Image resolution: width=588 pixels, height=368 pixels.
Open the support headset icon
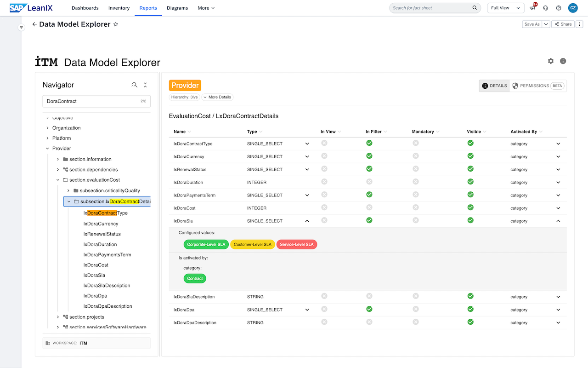tap(546, 8)
